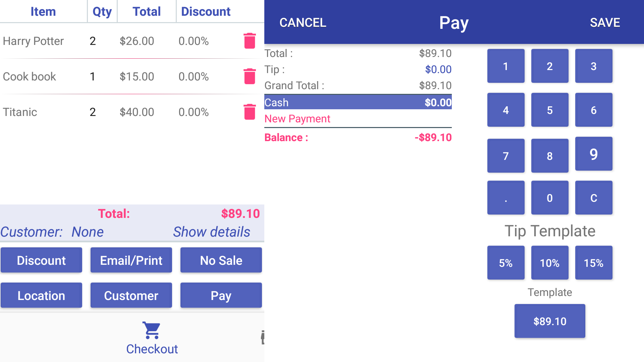Save the payment
Viewport: 644px width, 362px height.
click(x=605, y=22)
